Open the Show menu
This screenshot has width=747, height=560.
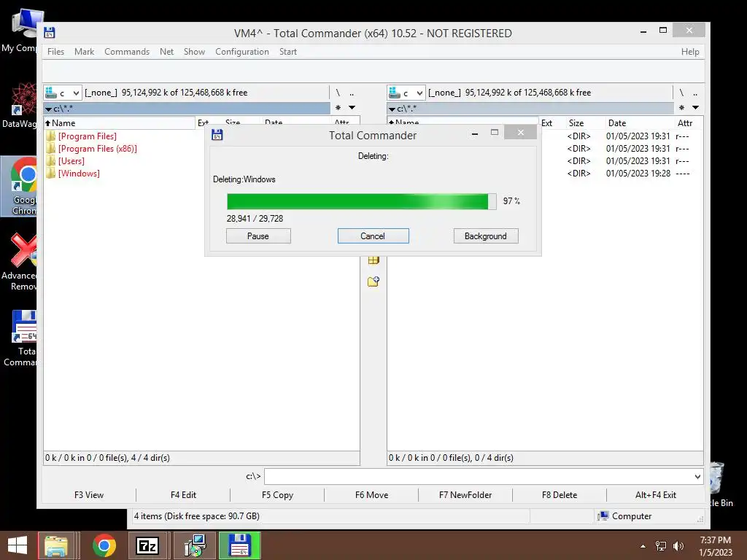point(194,52)
